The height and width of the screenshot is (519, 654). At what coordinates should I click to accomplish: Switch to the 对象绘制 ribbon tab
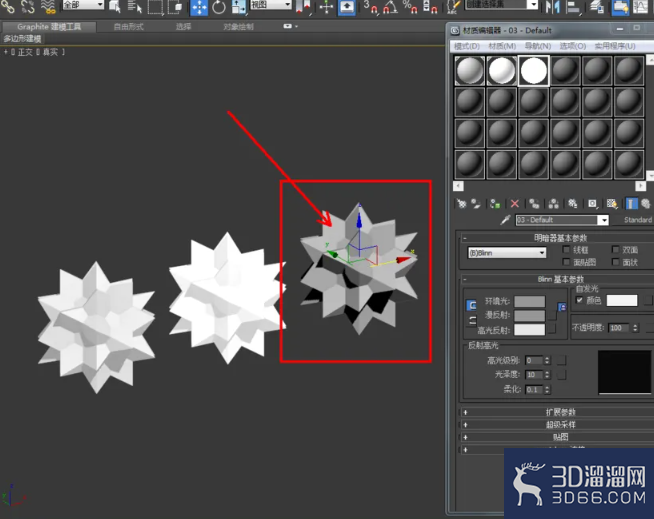pyautogui.click(x=238, y=27)
